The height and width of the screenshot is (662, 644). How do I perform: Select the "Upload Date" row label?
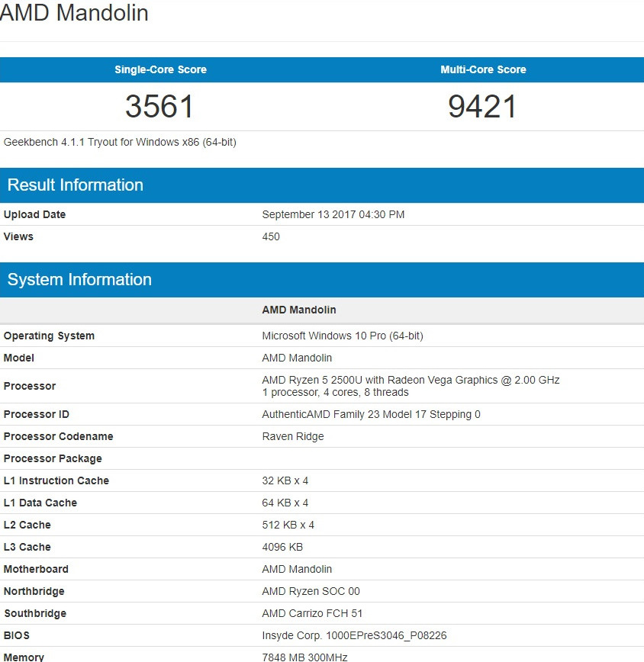tap(34, 214)
